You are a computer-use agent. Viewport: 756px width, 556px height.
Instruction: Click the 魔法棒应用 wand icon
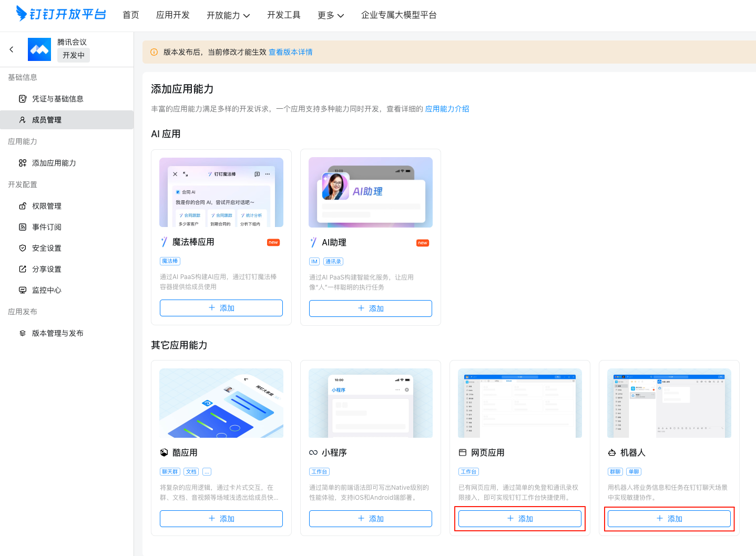[x=164, y=242]
